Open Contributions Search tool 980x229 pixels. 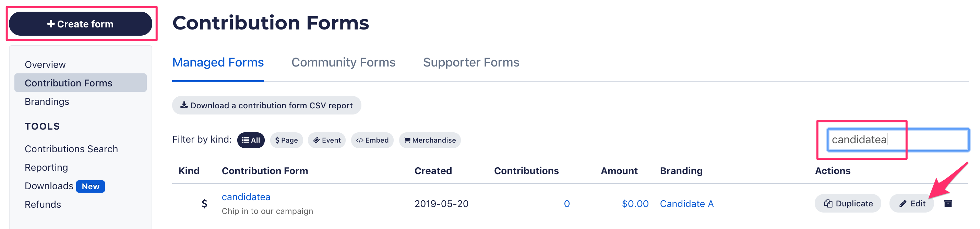[x=71, y=149]
